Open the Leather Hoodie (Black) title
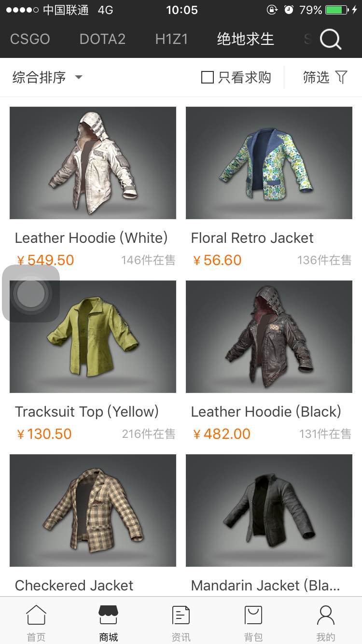The image size is (362, 644). tap(266, 412)
